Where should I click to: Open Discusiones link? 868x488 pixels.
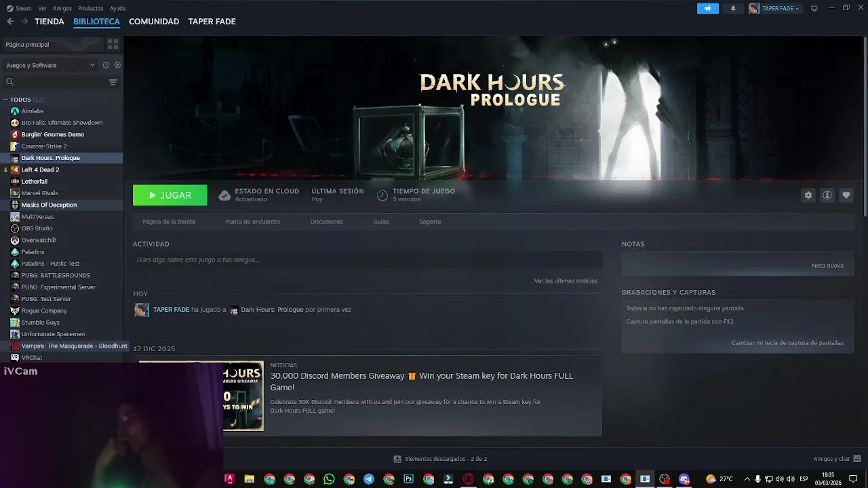tap(326, 222)
